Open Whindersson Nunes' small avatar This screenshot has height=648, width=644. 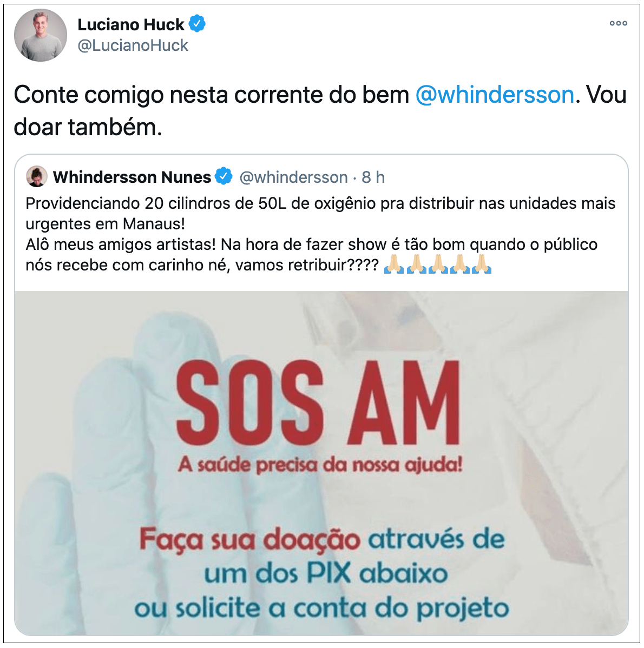(x=36, y=176)
